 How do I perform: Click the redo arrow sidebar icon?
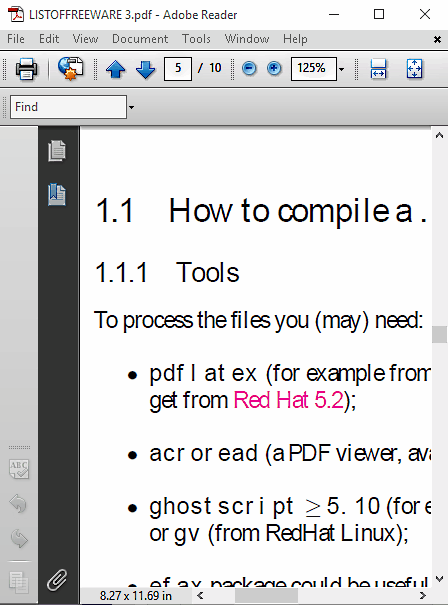click(x=19, y=538)
